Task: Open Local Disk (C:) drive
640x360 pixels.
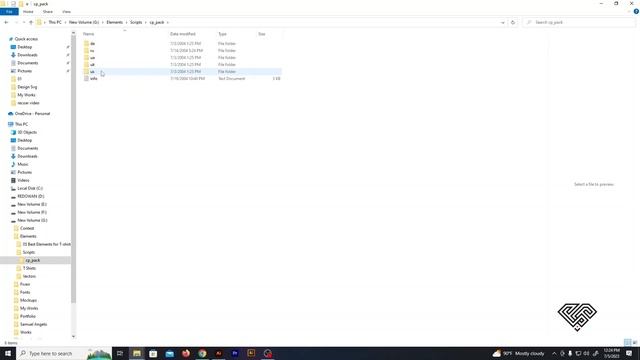Action: click(x=30, y=188)
